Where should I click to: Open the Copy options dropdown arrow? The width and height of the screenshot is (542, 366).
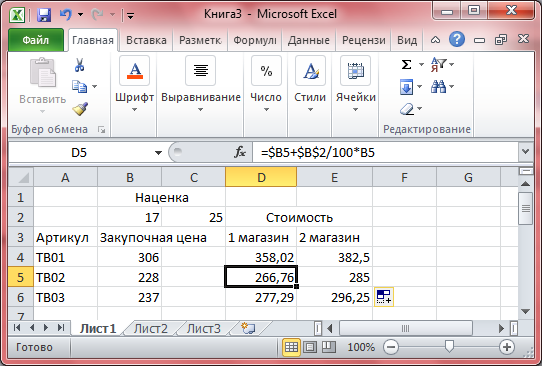94,86
